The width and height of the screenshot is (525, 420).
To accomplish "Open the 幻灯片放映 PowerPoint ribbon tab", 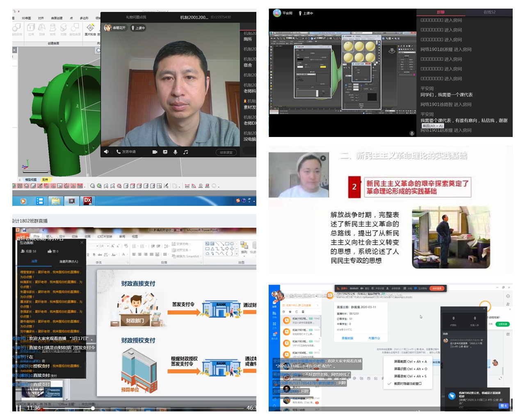I will coord(105,237).
